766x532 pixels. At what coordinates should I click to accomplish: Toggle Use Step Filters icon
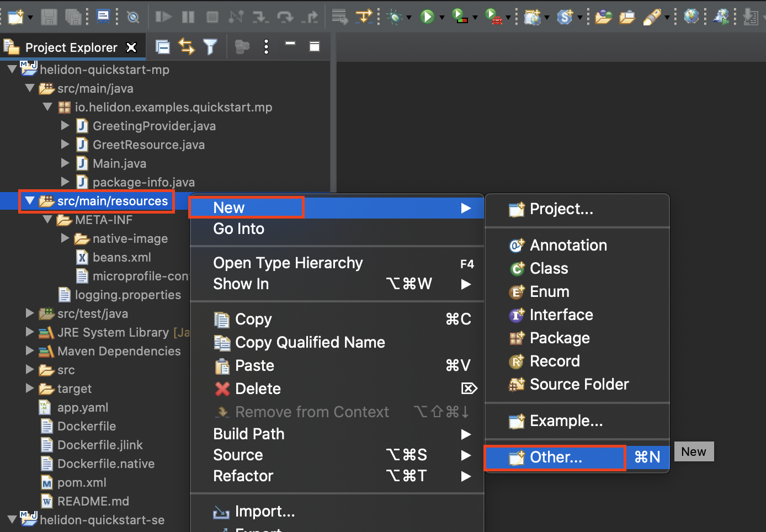[364, 17]
